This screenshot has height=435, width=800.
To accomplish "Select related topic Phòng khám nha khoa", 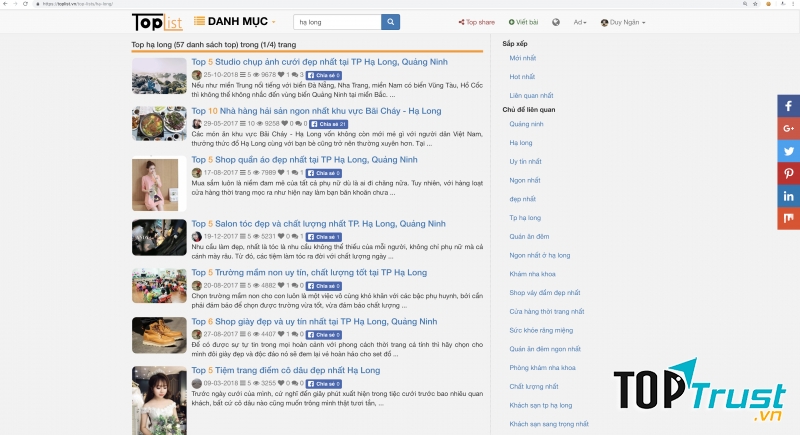I will click(542, 368).
